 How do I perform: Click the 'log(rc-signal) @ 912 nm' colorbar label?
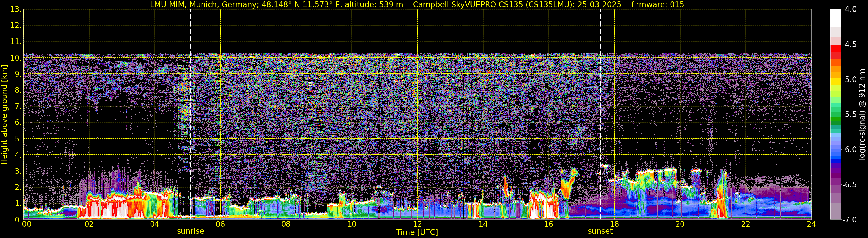tap(862, 114)
